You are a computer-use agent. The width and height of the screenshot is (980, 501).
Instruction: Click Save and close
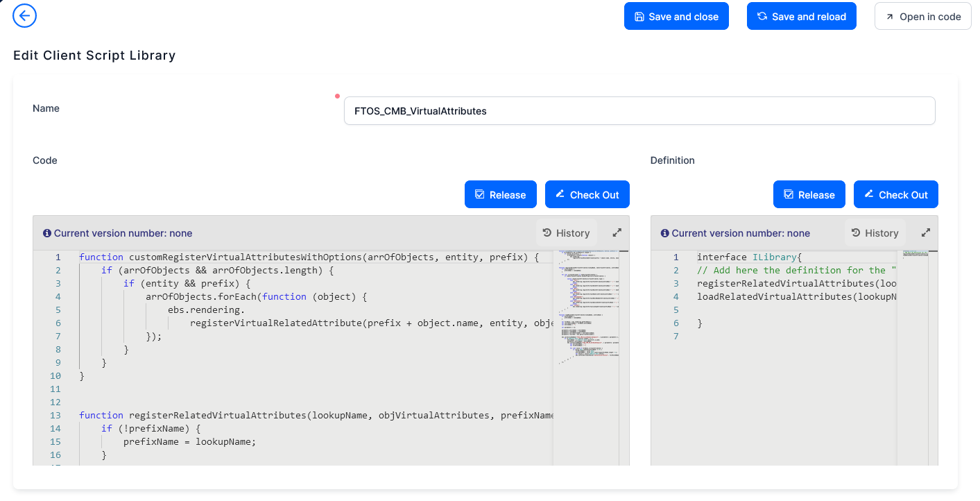pos(676,16)
